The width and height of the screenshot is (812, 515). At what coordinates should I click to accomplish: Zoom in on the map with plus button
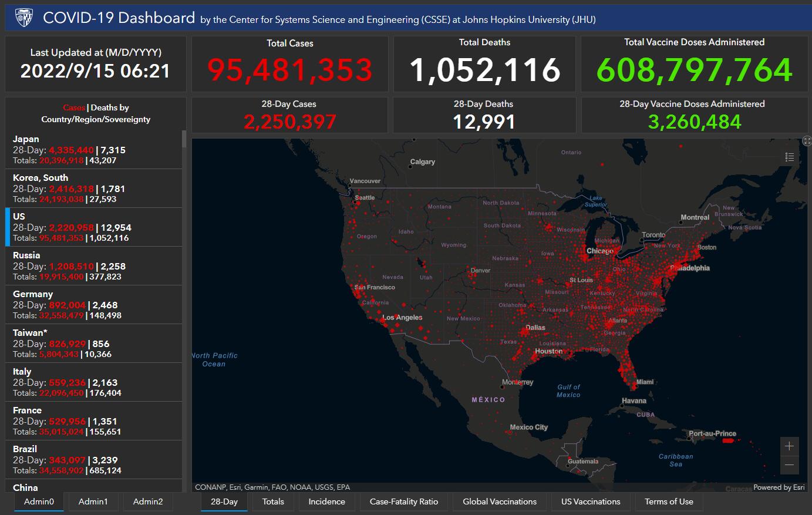pyautogui.click(x=789, y=446)
